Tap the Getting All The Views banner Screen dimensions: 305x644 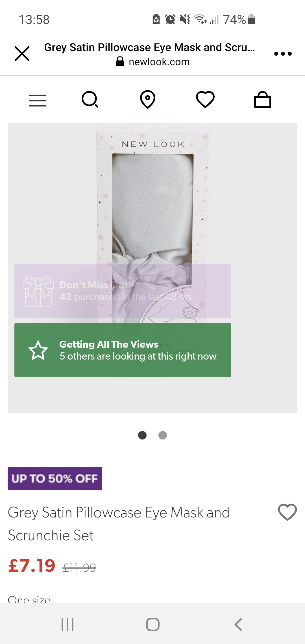click(x=123, y=350)
